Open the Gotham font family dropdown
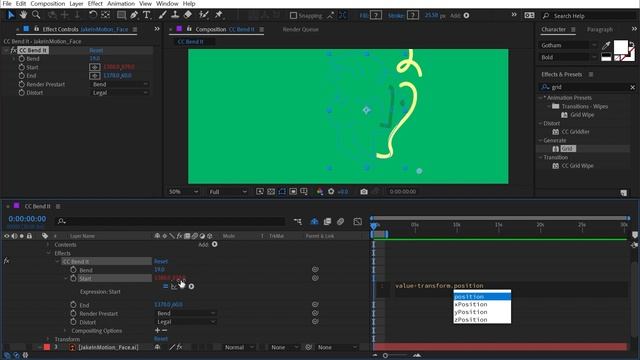Viewport: 640px width, 360px height. (568, 45)
